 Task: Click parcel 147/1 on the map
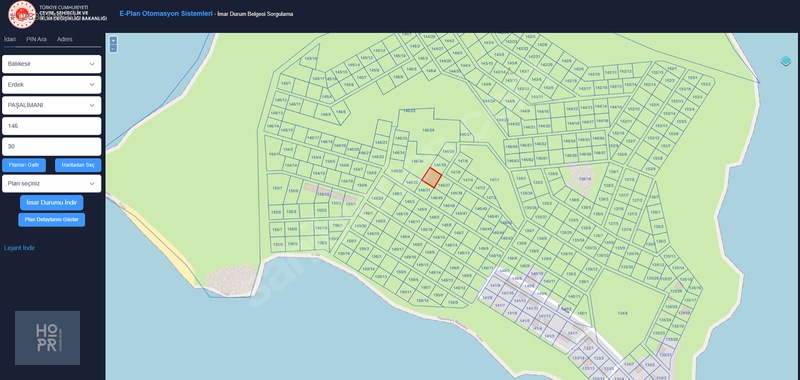coord(494,180)
